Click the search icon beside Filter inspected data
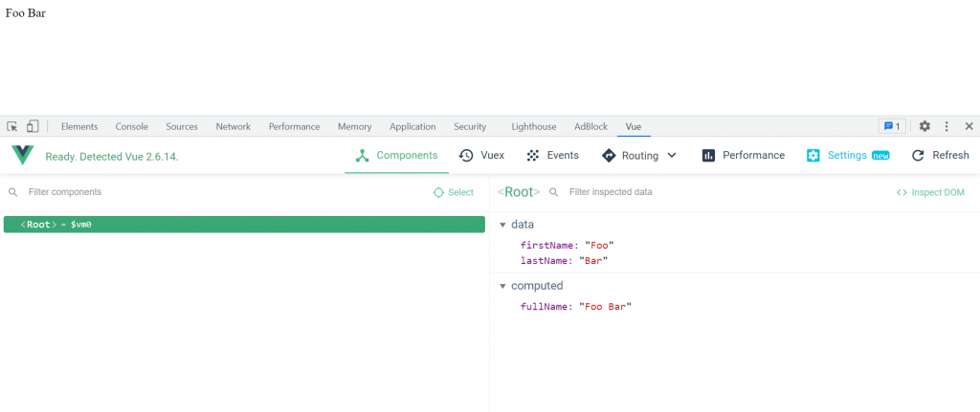Viewport: 980px width, 412px height. click(553, 192)
